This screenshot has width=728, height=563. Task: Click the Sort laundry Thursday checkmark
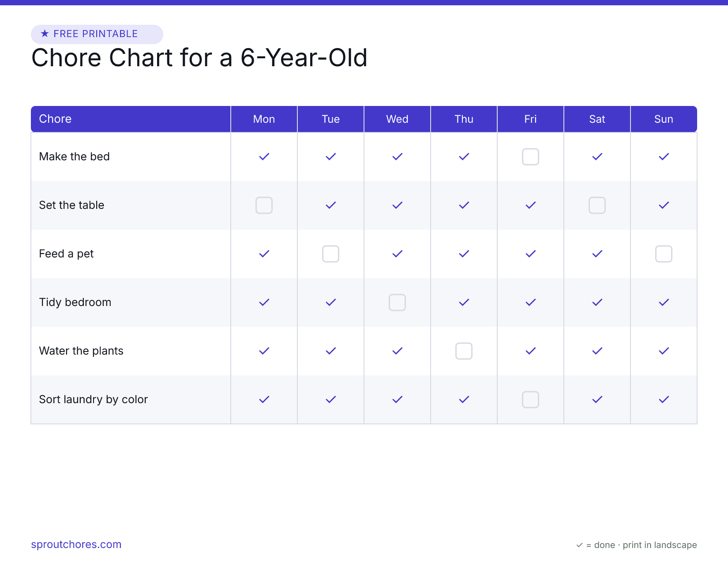(x=464, y=400)
